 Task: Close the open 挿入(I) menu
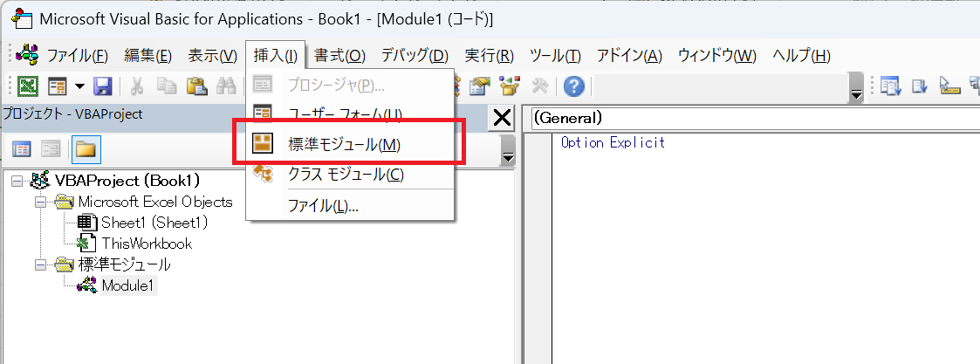(x=276, y=55)
